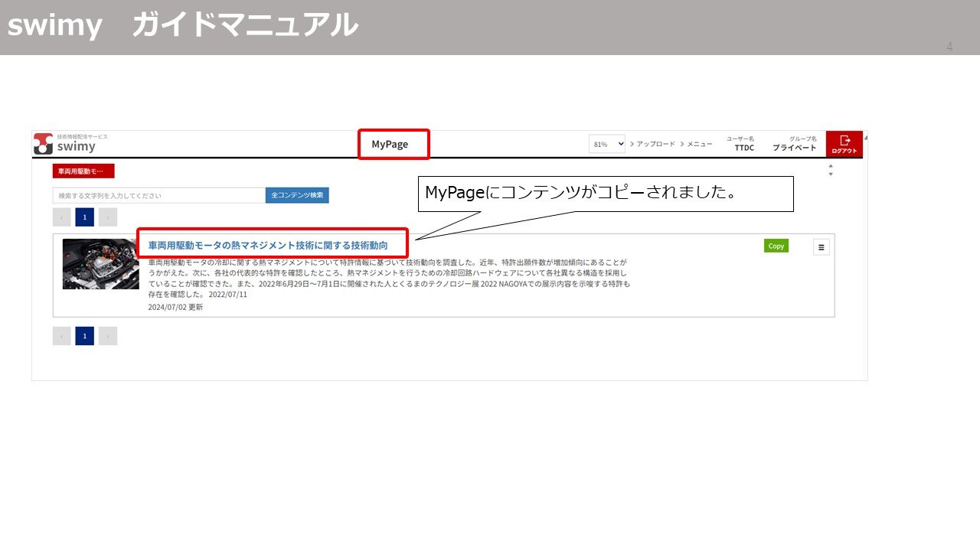The image size is (980, 551).
Task: Open the 81% zoom level dropdown
Action: tap(606, 144)
